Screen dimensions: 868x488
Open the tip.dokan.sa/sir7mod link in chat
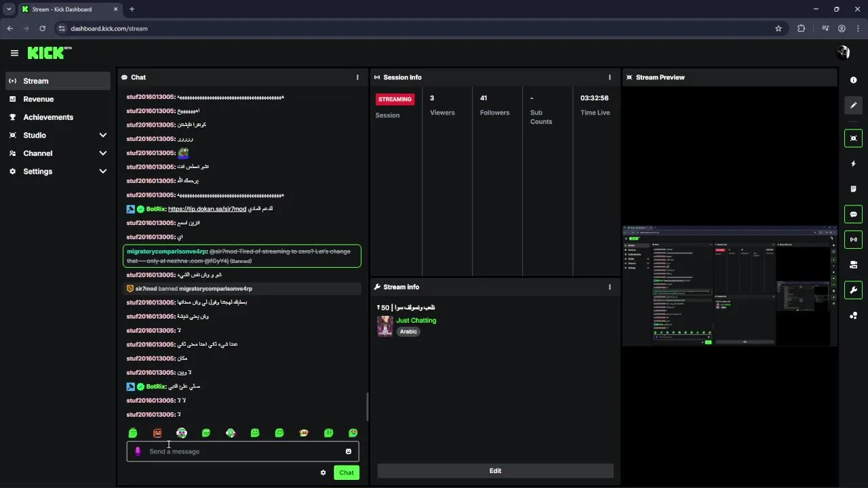pos(207,209)
